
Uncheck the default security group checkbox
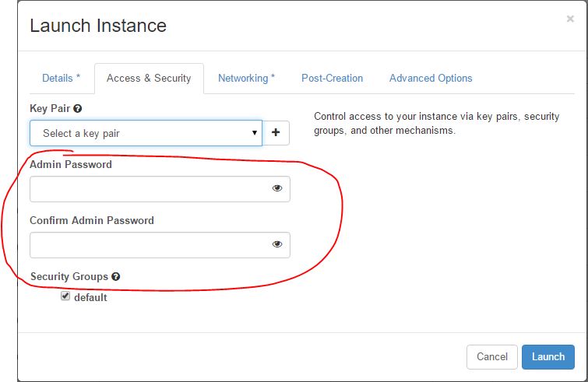tap(65, 296)
